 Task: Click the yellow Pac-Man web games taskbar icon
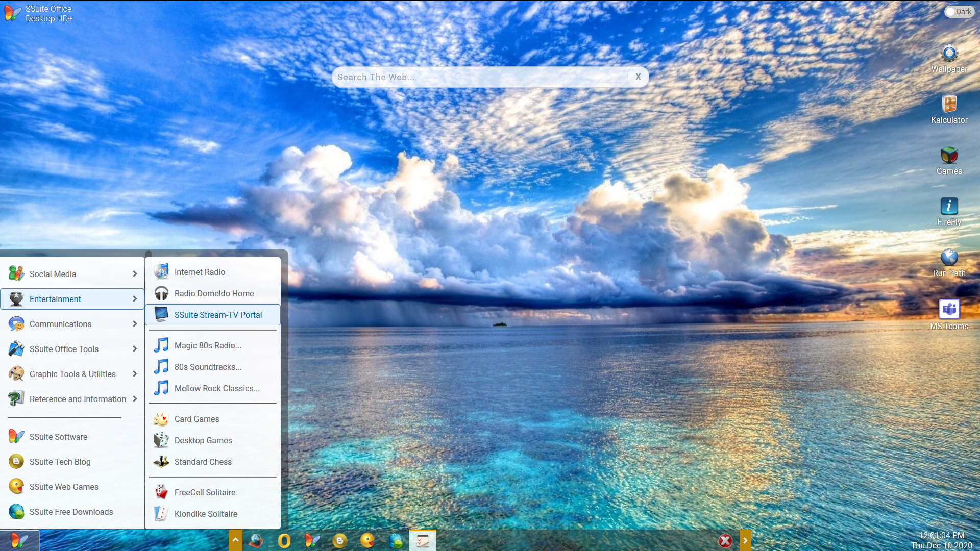[x=367, y=540]
